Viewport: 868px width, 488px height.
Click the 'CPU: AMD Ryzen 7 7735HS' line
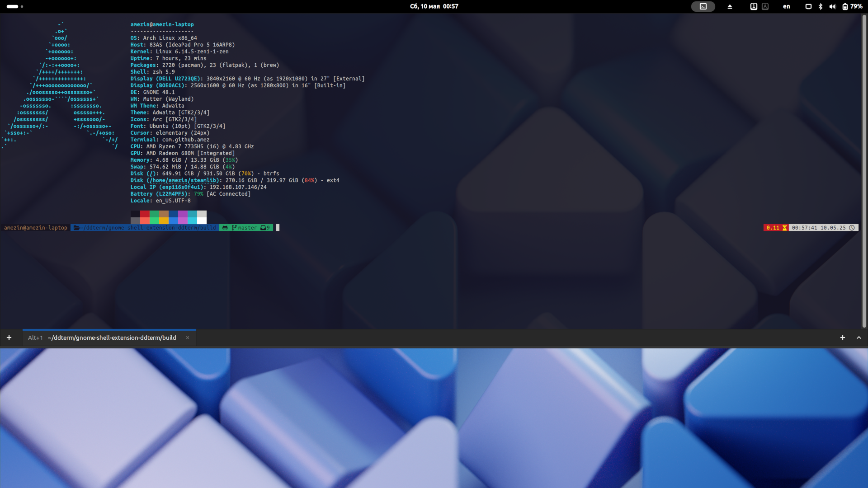click(x=192, y=146)
